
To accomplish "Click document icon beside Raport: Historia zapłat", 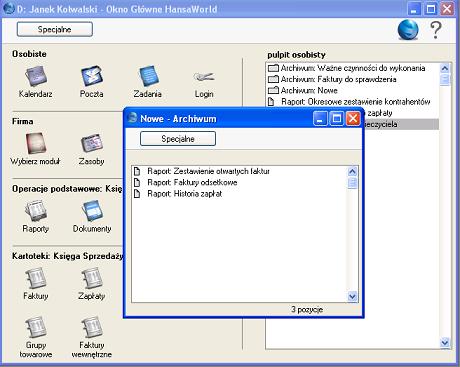I will click(137, 194).
